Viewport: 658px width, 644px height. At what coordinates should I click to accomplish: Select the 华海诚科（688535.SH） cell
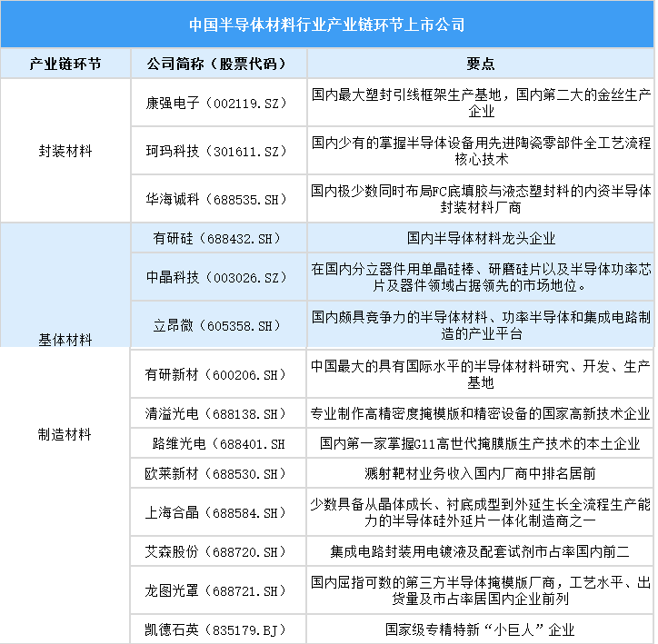[x=219, y=199]
